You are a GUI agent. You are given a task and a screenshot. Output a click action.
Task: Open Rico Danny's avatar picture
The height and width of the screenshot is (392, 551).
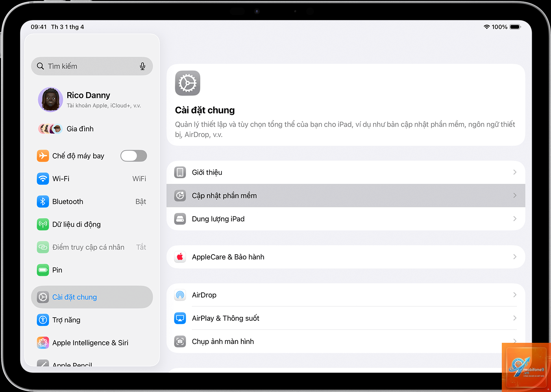point(50,100)
